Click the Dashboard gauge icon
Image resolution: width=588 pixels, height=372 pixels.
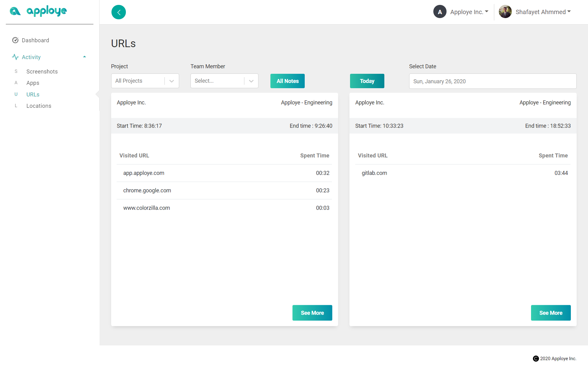pyautogui.click(x=15, y=40)
